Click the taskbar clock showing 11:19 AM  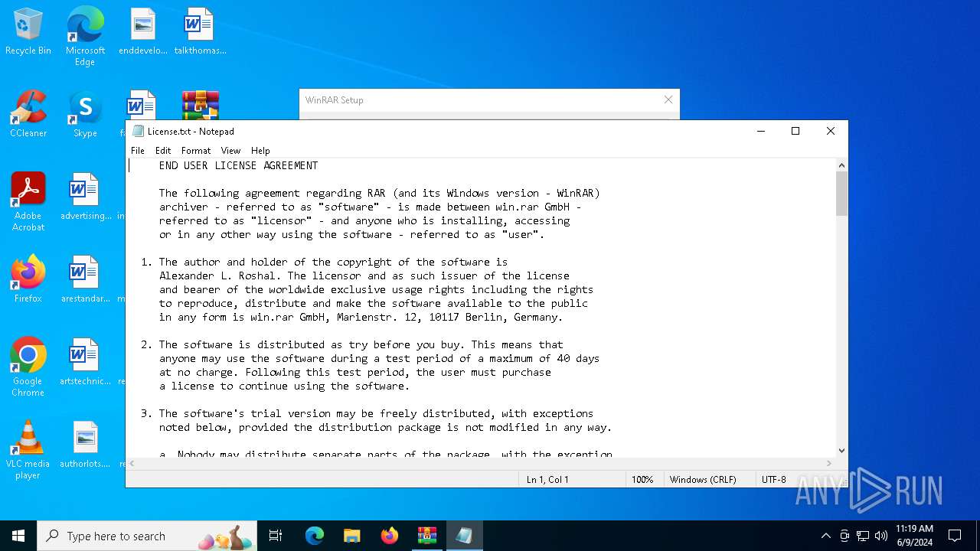(x=914, y=536)
